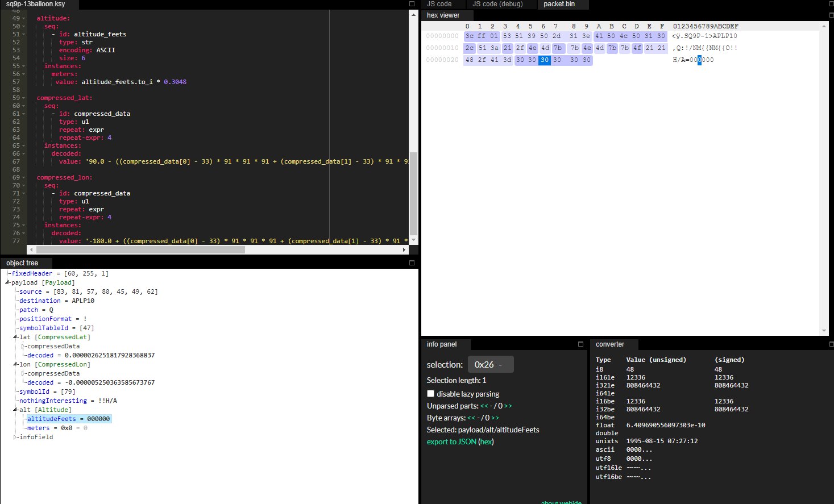
Task: Go to next unparsed part arrow
Action: pos(508,406)
